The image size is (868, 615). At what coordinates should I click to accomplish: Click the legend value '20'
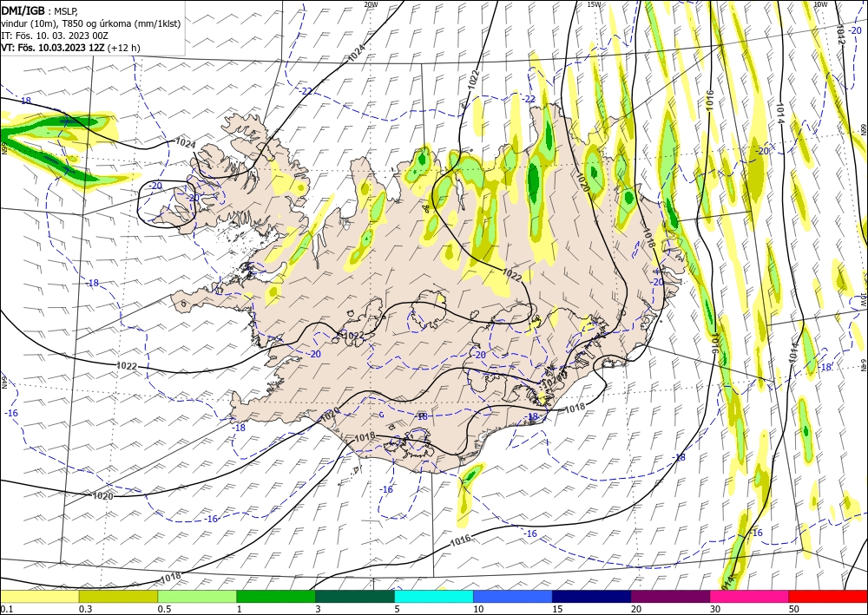tap(636, 609)
